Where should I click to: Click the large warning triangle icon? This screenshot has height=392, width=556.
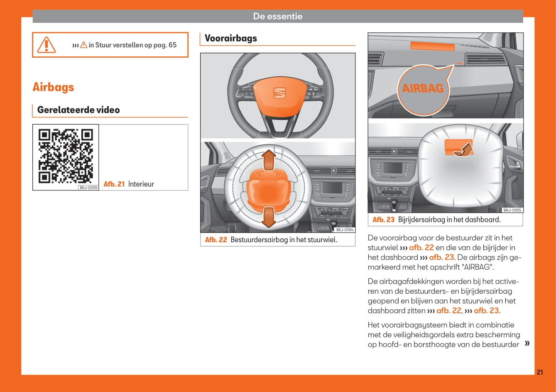pyautogui.click(x=46, y=45)
